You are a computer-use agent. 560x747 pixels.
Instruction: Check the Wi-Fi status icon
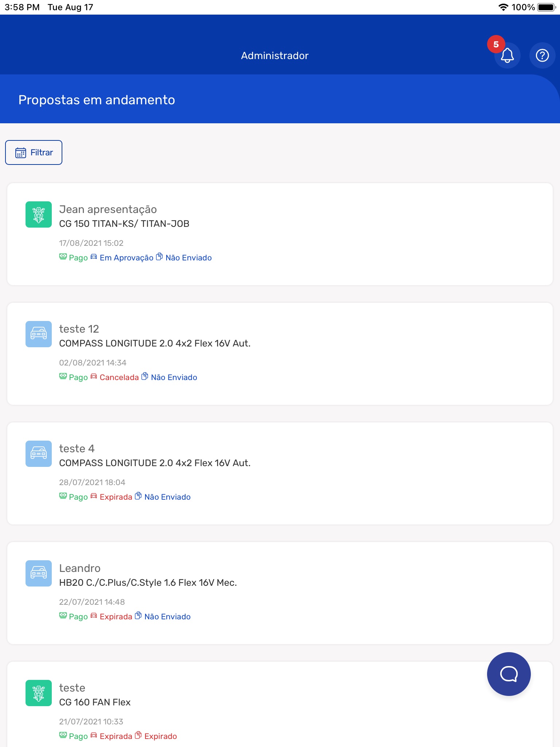(x=503, y=7)
